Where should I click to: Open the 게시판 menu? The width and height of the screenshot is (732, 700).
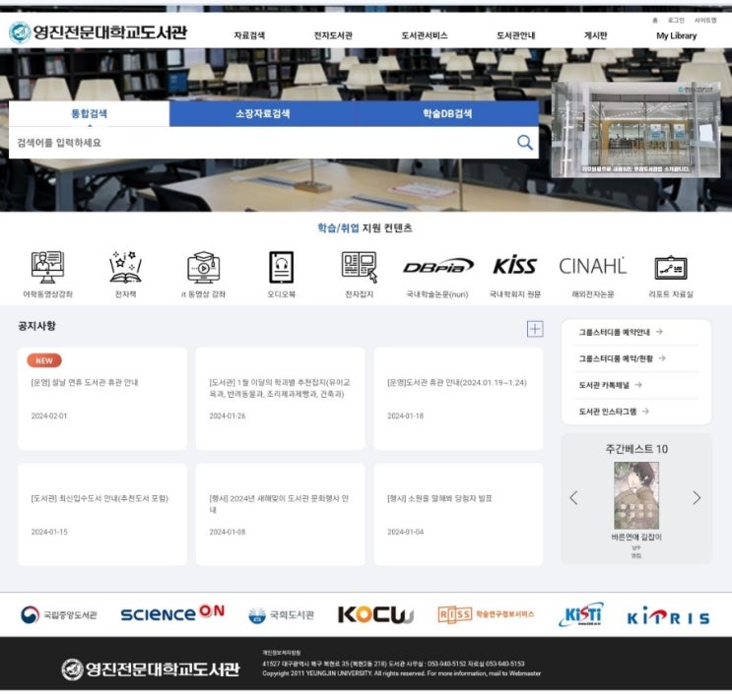(596, 35)
